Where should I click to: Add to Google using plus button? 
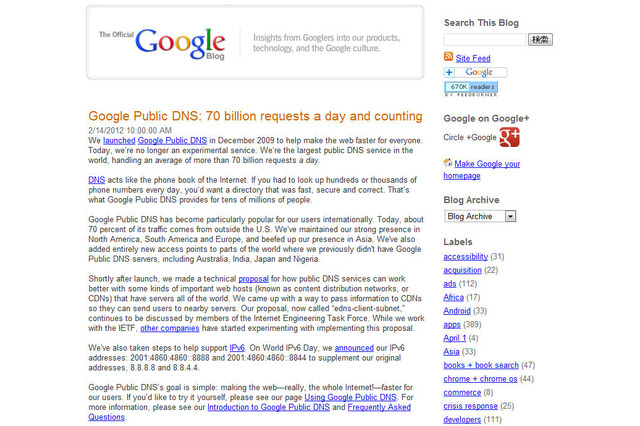[475, 72]
